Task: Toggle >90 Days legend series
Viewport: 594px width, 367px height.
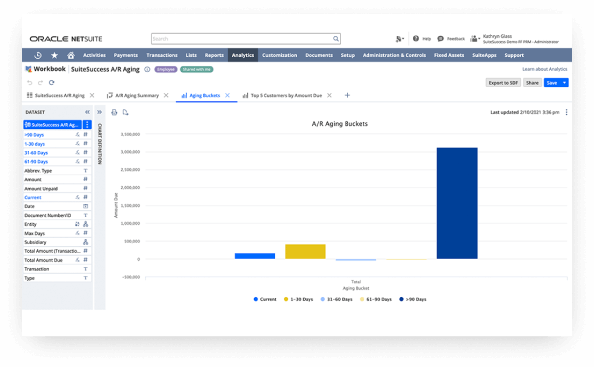Action: click(413, 299)
